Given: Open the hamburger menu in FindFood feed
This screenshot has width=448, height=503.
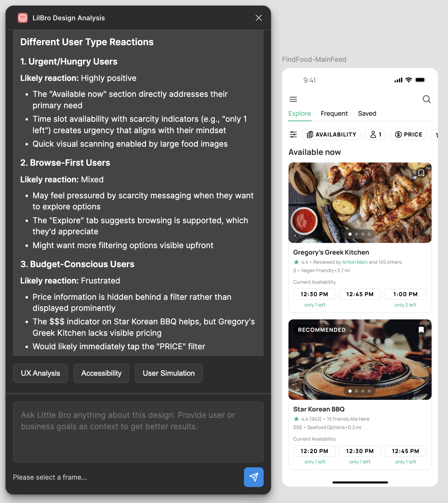Looking at the screenshot, I should coord(293,99).
